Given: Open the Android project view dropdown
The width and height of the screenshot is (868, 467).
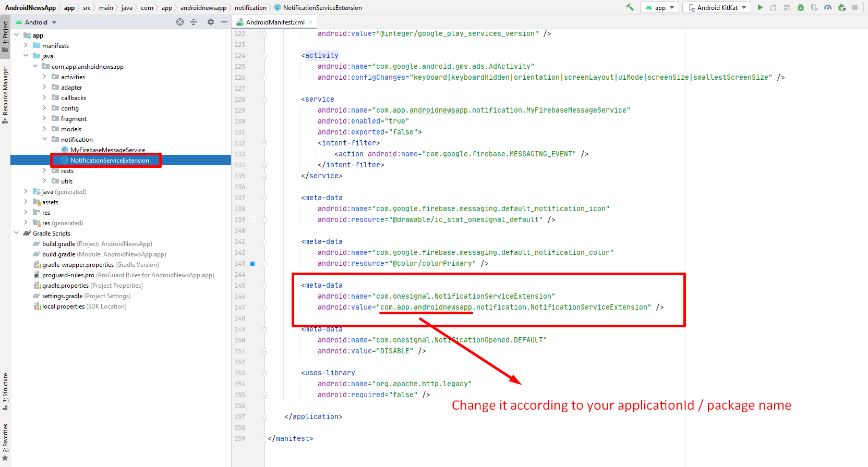Looking at the screenshot, I should click(36, 22).
